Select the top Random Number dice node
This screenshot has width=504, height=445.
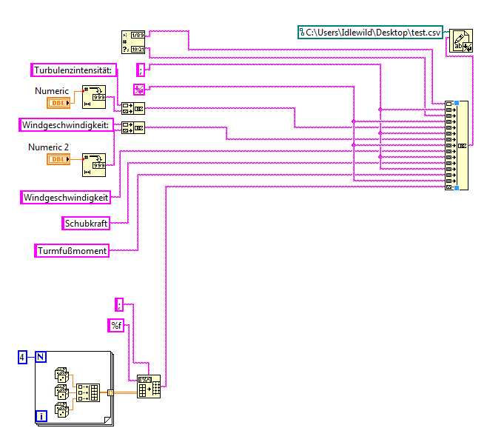tap(61, 375)
